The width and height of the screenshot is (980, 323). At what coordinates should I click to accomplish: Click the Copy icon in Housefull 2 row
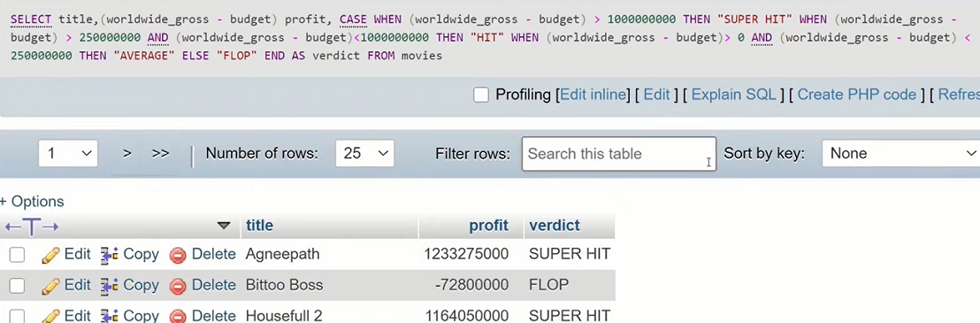point(110,316)
